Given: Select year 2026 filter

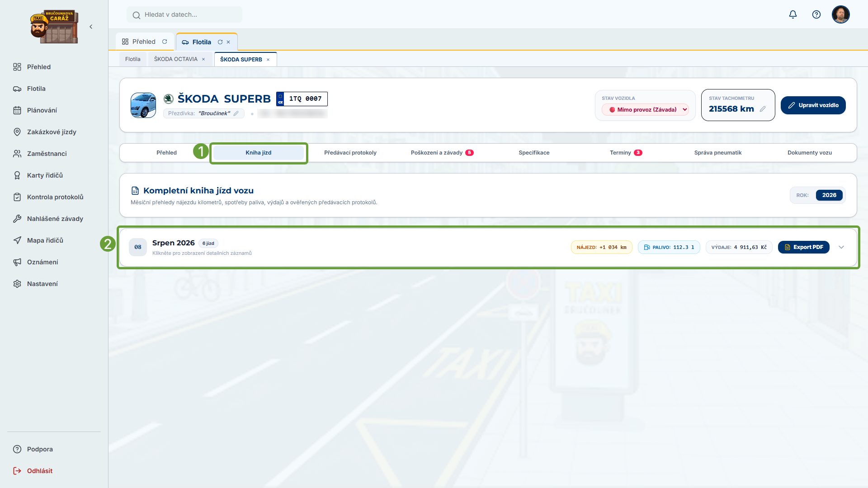Looking at the screenshot, I should point(829,195).
